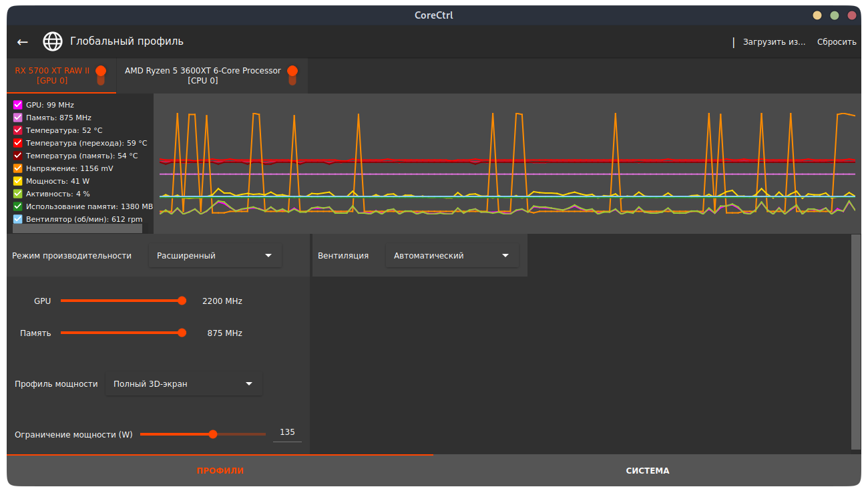Expand the Профиль мощности dropdown
The image size is (868, 493).
[x=184, y=384]
